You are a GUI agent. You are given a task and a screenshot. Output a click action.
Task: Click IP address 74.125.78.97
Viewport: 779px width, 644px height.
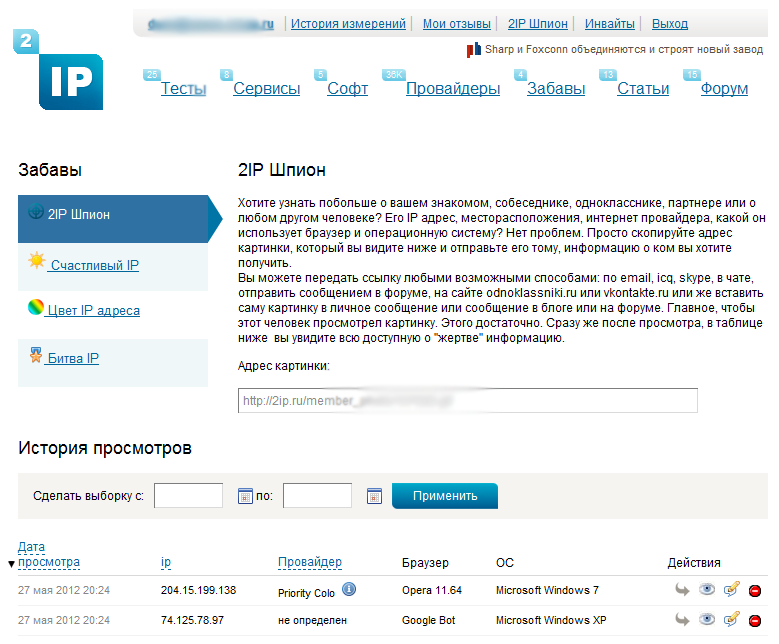(192, 620)
